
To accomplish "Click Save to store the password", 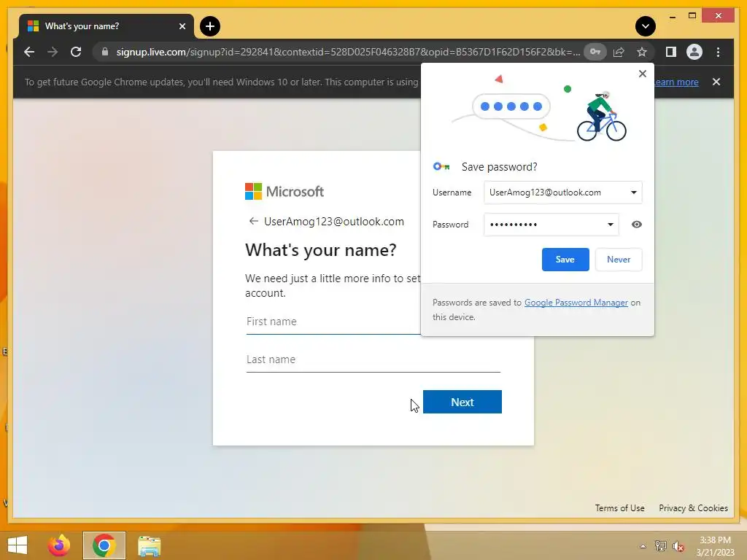I will (x=565, y=260).
